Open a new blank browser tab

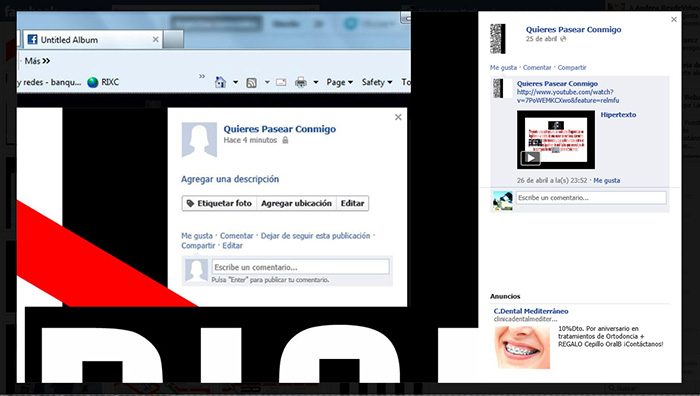pos(173,40)
